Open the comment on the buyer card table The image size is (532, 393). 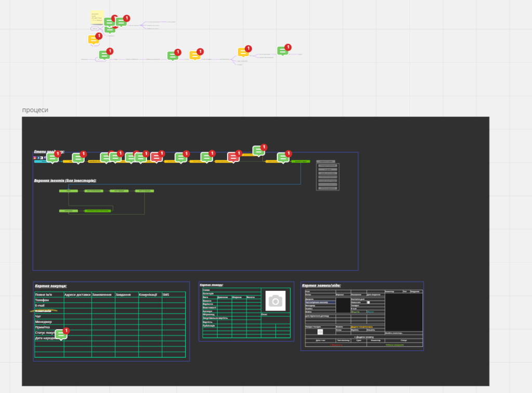(61, 335)
